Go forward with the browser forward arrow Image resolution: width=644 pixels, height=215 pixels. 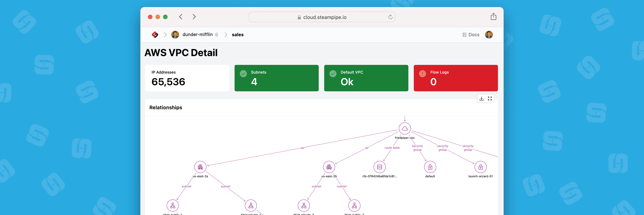[194, 17]
